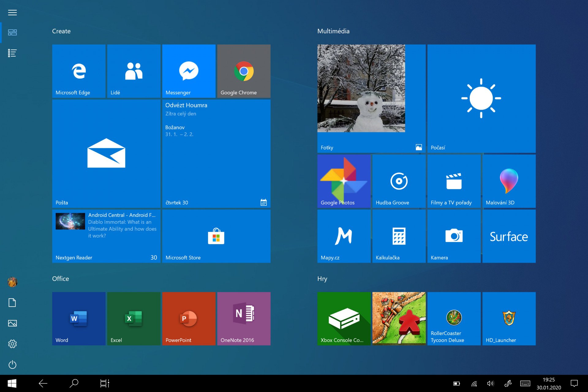Click the user account avatar

[x=12, y=282]
